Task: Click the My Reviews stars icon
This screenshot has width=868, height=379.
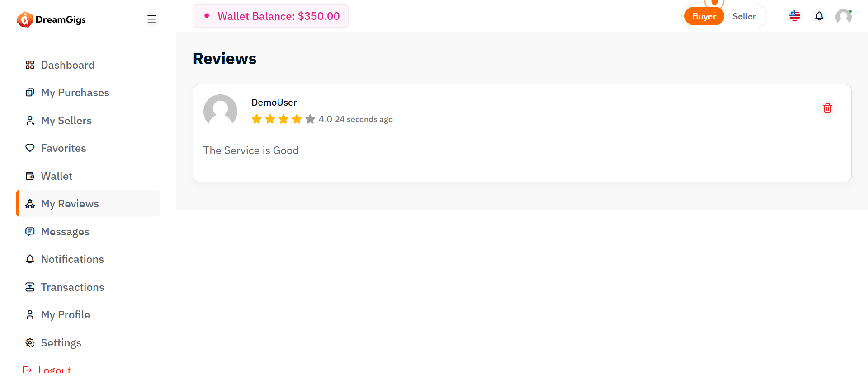Action: [30, 204]
